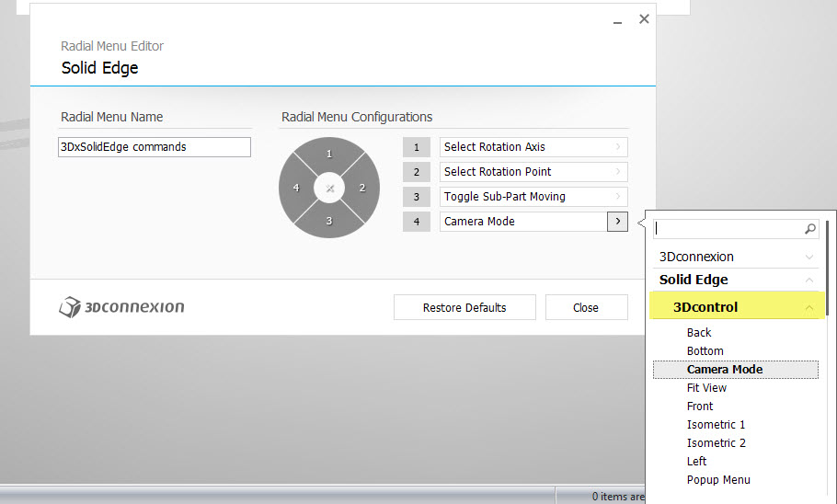Screen dimensions: 837x504
Task: Minimize the Radial Menu Editor window
Action: click(617, 21)
